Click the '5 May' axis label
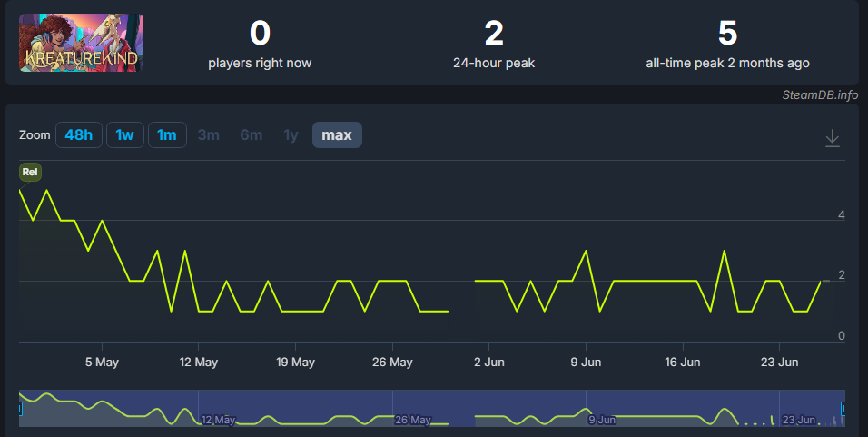 click(x=102, y=363)
